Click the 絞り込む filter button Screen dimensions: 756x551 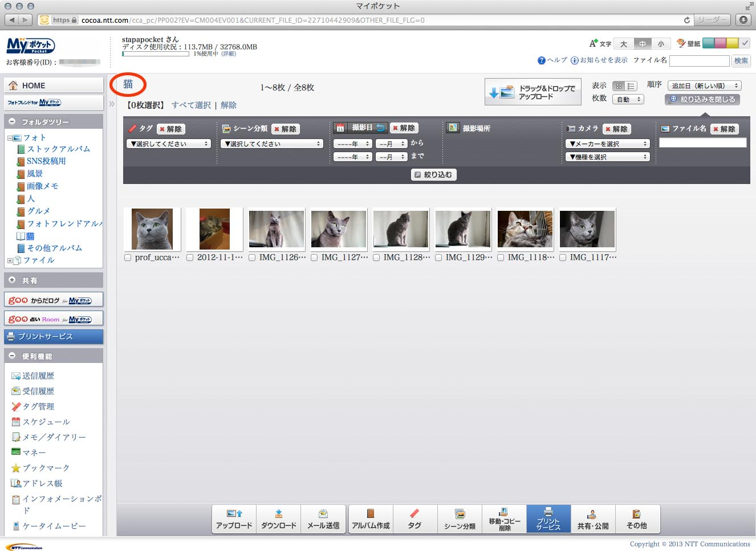(x=434, y=175)
